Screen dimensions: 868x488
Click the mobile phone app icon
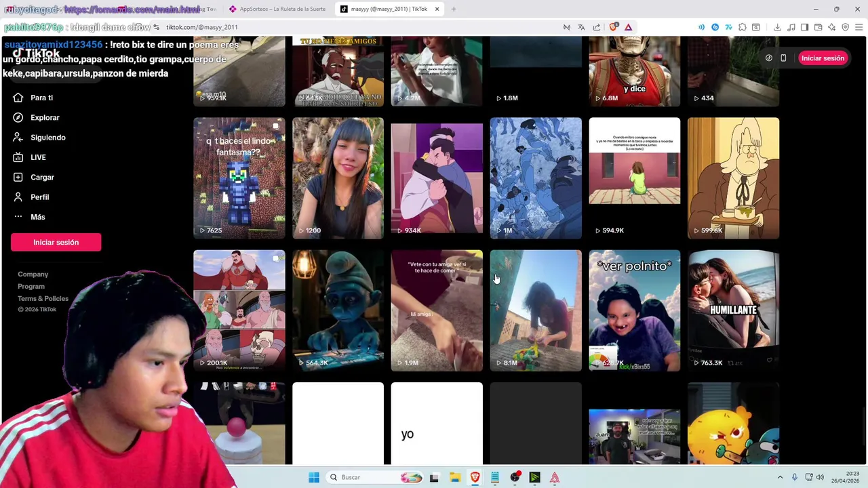[x=783, y=58]
